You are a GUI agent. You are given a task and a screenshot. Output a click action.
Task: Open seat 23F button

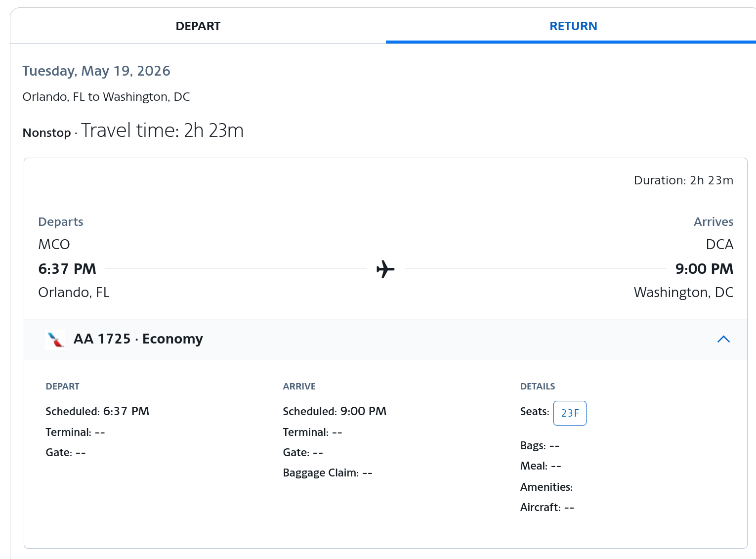(569, 413)
